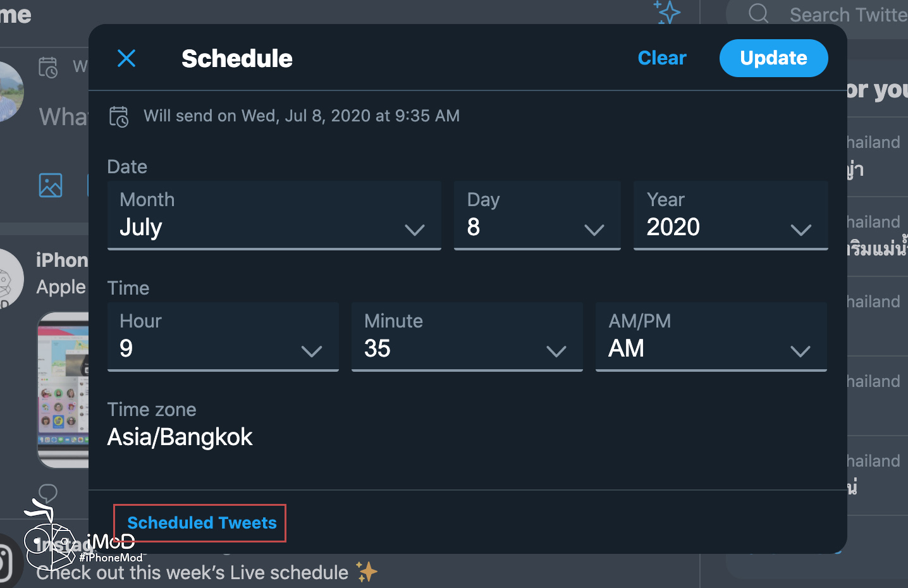Select the add image icon in the composer
908x588 pixels.
pyautogui.click(x=50, y=185)
